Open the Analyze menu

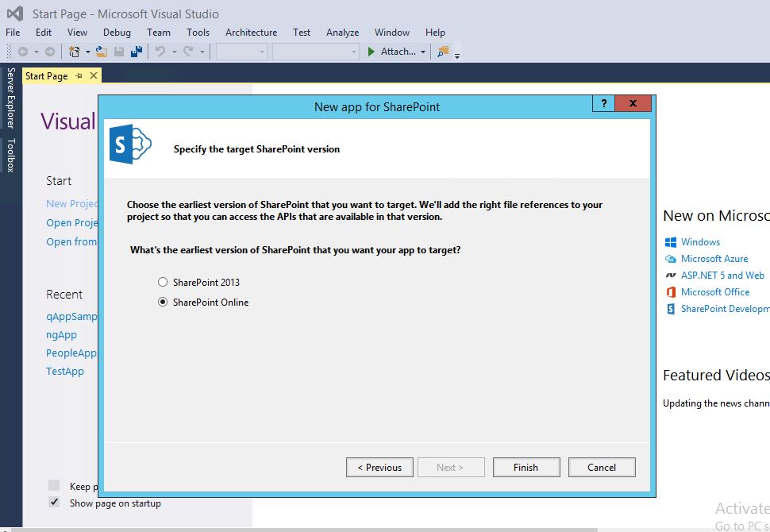342,33
